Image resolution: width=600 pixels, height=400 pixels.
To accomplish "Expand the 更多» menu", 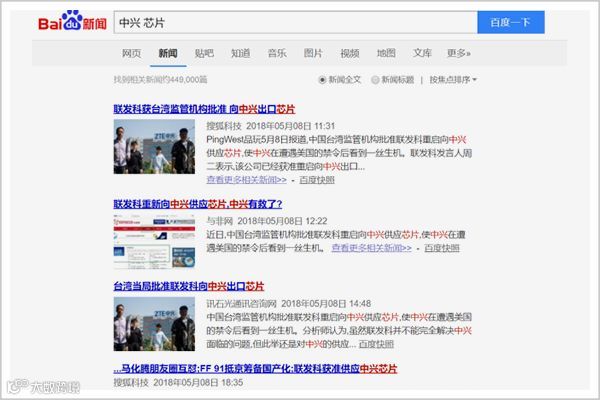I will [459, 53].
